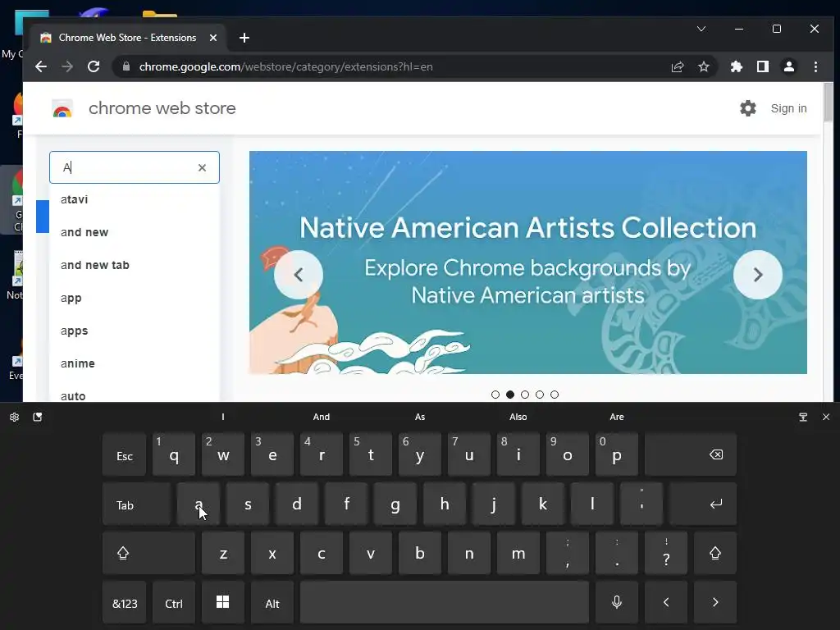Click the forward navigation arrow
This screenshot has height=630, width=840.
[x=67, y=66]
